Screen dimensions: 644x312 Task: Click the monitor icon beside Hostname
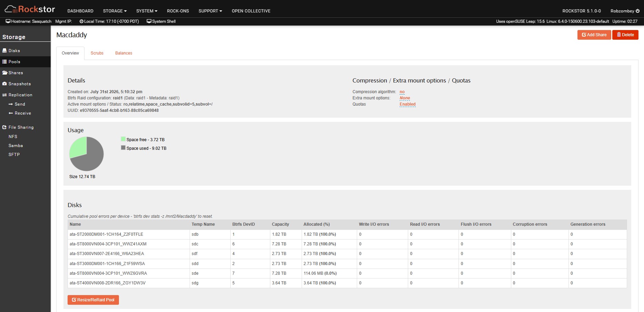click(8, 21)
